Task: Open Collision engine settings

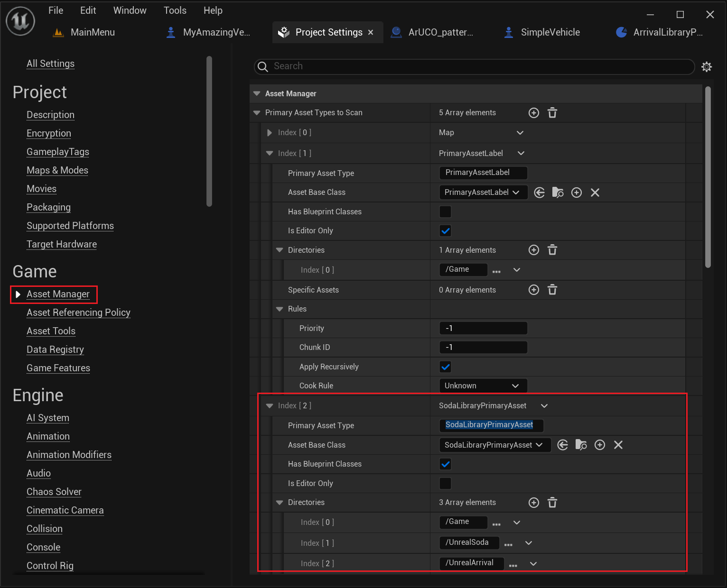Action: (x=45, y=529)
